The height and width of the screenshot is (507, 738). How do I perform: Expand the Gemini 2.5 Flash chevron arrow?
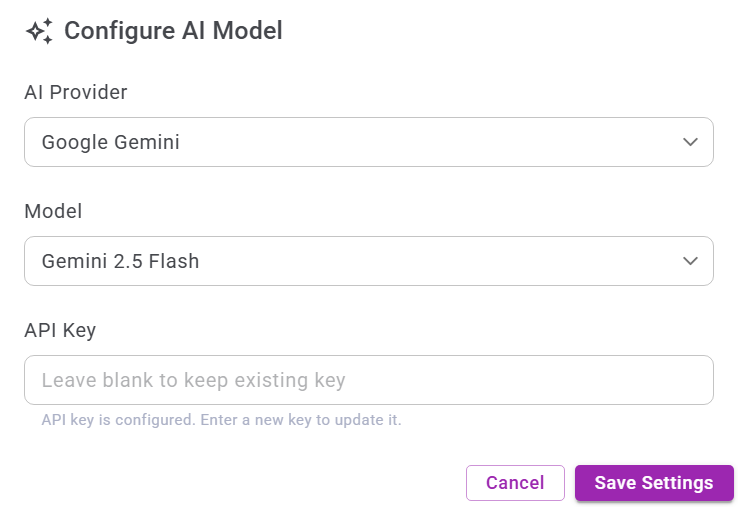click(x=690, y=261)
